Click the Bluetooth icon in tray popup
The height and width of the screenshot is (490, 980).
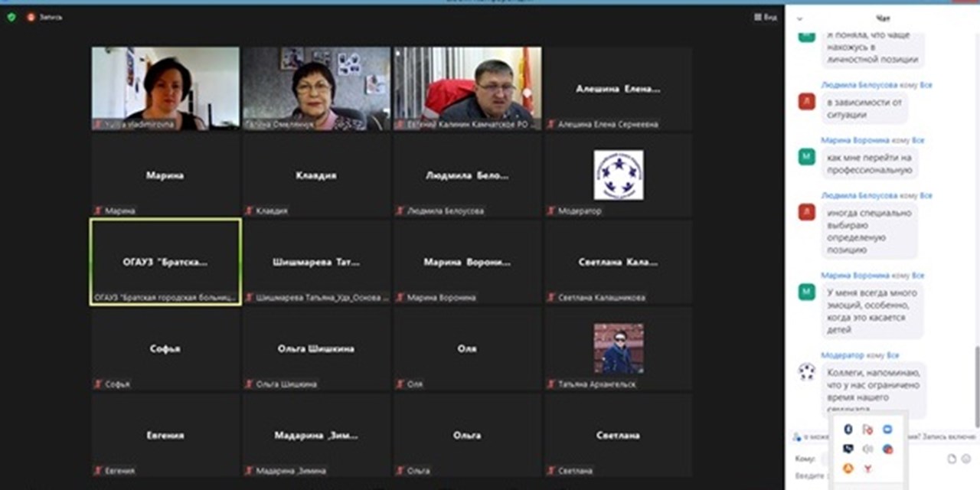click(x=848, y=430)
